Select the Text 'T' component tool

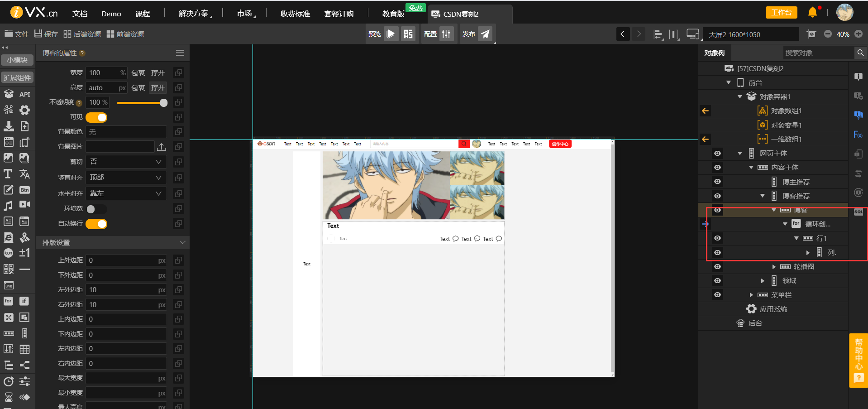(x=8, y=174)
